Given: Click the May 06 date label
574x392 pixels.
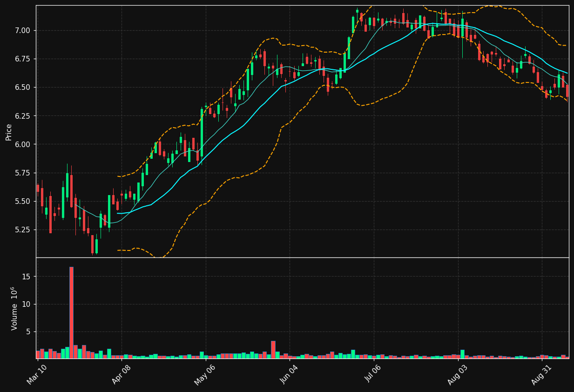Looking at the screenshot, I should [x=204, y=375].
